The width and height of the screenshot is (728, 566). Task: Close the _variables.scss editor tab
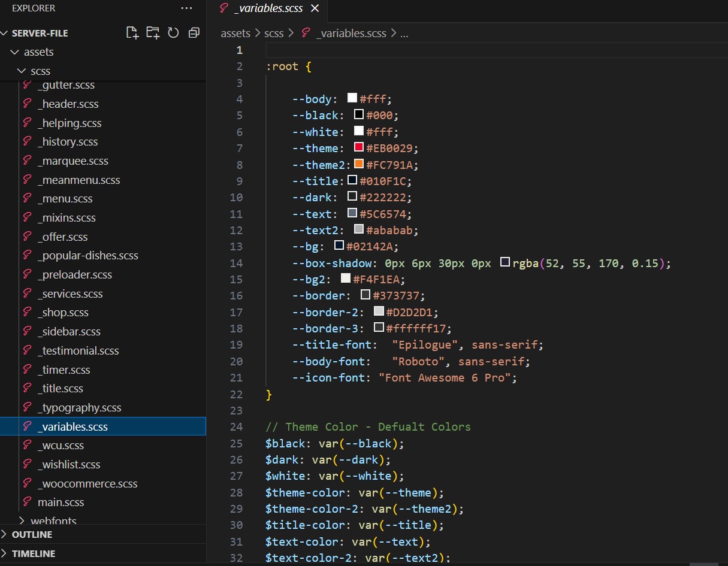(x=315, y=8)
